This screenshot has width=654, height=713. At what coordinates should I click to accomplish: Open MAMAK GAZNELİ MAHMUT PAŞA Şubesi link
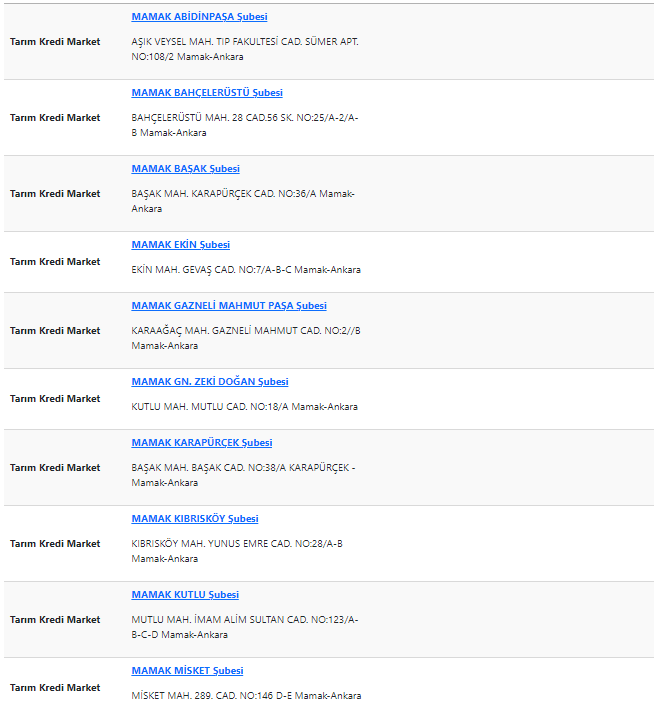pos(229,306)
